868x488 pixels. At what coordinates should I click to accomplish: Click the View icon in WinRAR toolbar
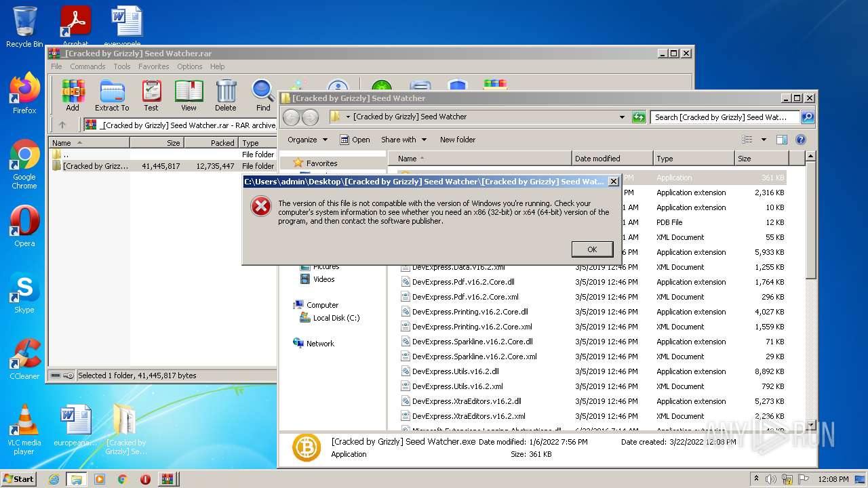(x=189, y=96)
